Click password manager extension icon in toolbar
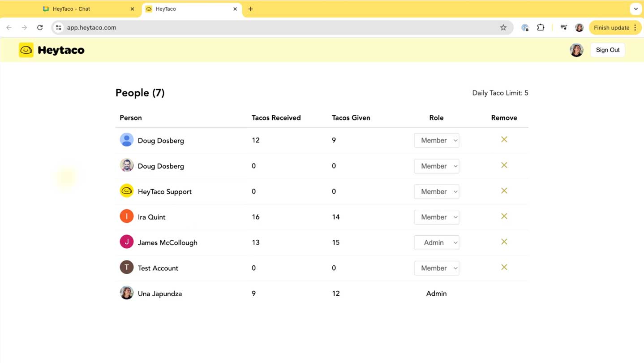This screenshot has height=363, width=644. 525,27
